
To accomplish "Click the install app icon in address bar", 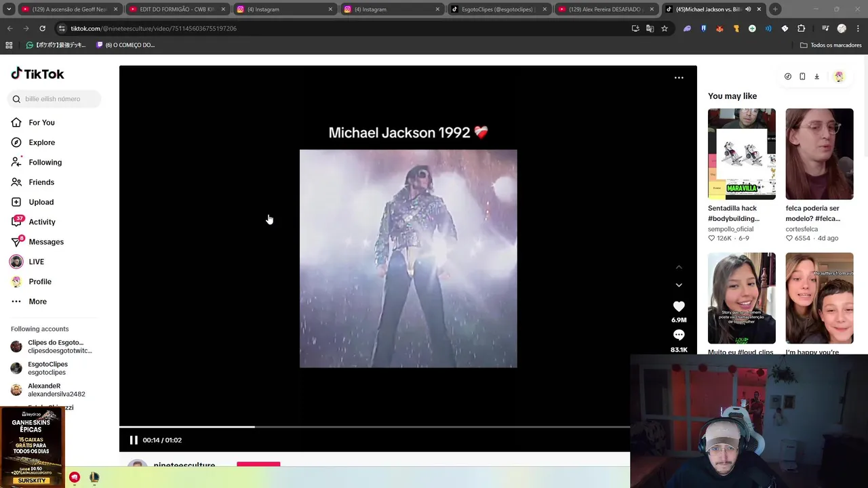I will pyautogui.click(x=635, y=28).
